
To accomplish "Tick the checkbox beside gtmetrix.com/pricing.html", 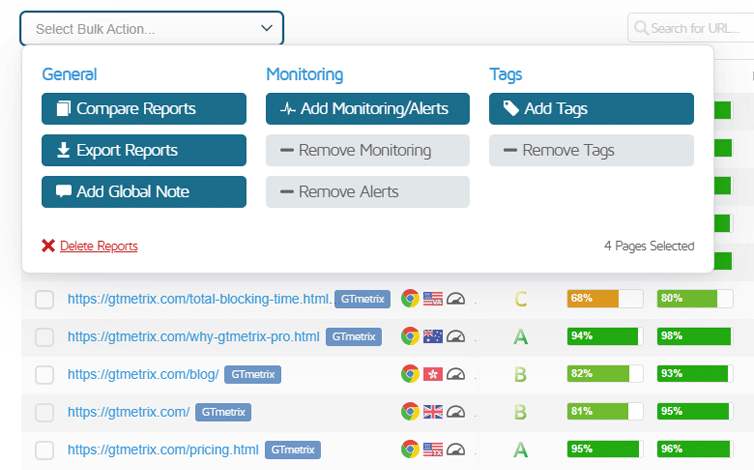I will point(44,450).
